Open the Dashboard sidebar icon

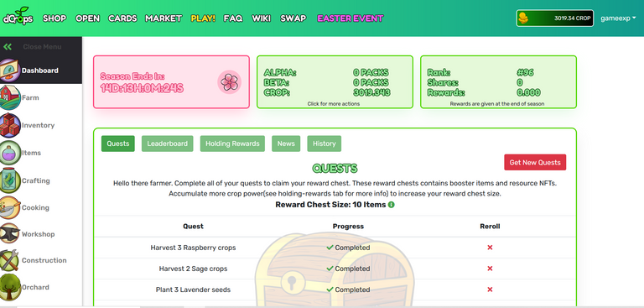pos(10,70)
